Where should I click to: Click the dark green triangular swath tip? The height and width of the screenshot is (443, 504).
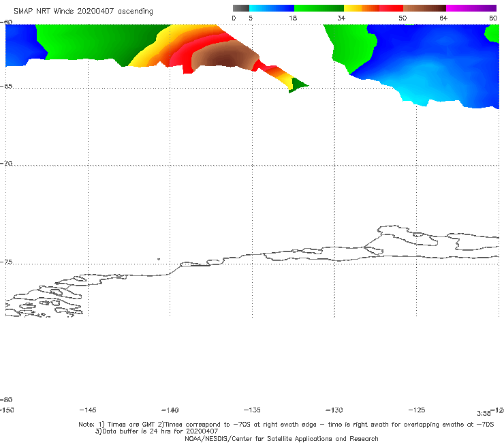pos(298,85)
